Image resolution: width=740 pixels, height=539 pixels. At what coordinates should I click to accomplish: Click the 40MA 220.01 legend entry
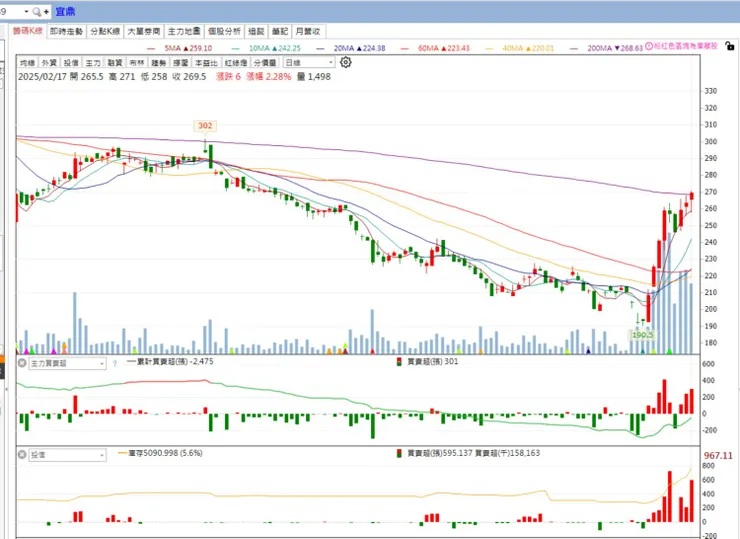pos(520,48)
